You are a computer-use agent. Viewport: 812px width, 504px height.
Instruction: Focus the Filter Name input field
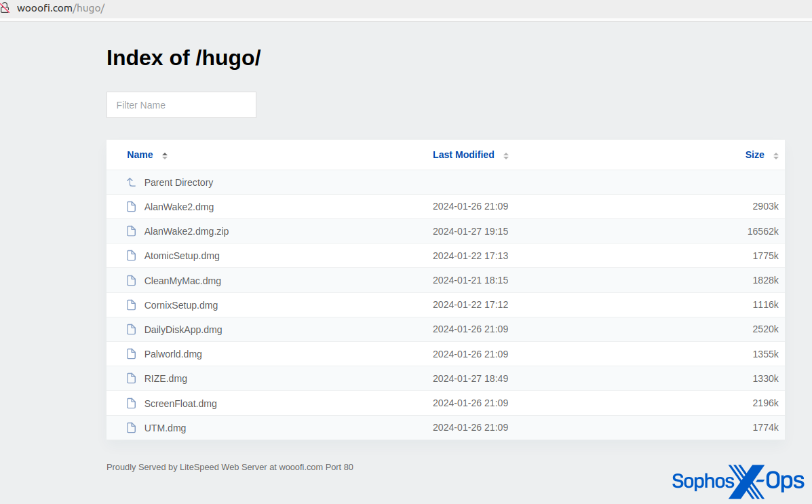tap(181, 105)
